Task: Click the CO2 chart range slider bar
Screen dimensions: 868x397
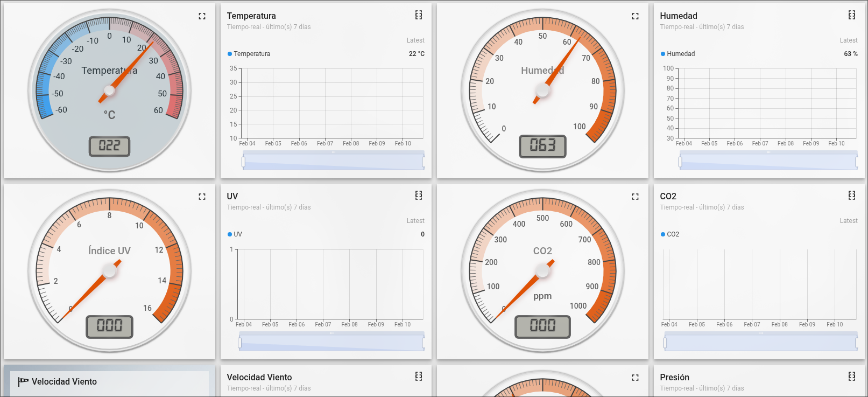Action: 761,342
